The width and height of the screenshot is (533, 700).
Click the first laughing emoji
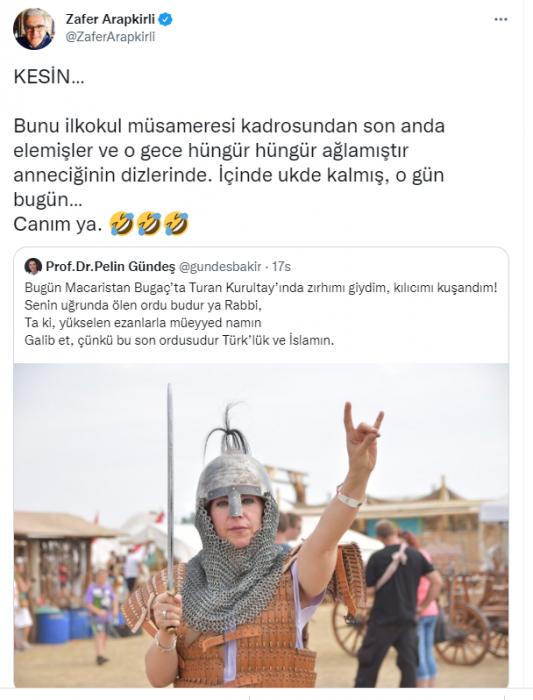[x=121, y=224]
